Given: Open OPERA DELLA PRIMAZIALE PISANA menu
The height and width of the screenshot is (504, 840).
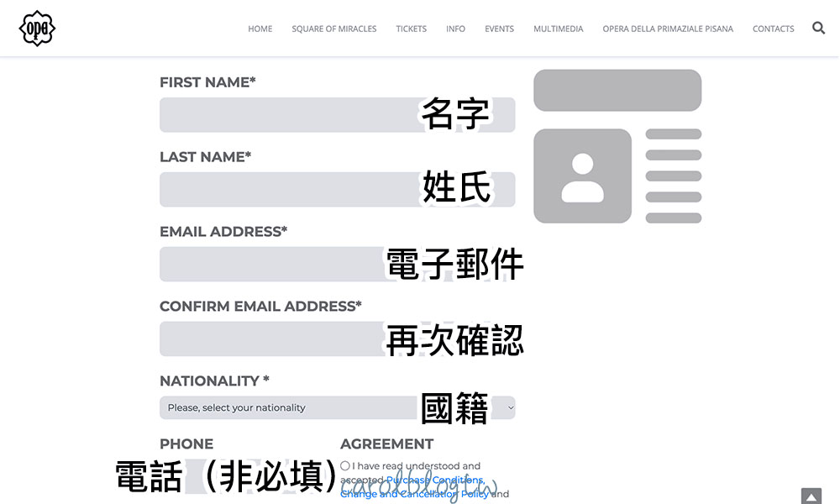Looking at the screenshot, I should [668, 29].
